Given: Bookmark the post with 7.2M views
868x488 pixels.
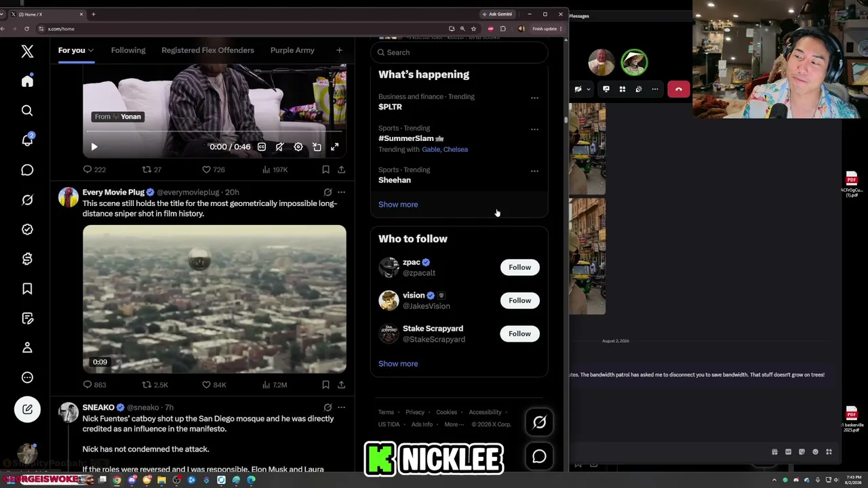Looking at the screenshot, I should (325, 385).
